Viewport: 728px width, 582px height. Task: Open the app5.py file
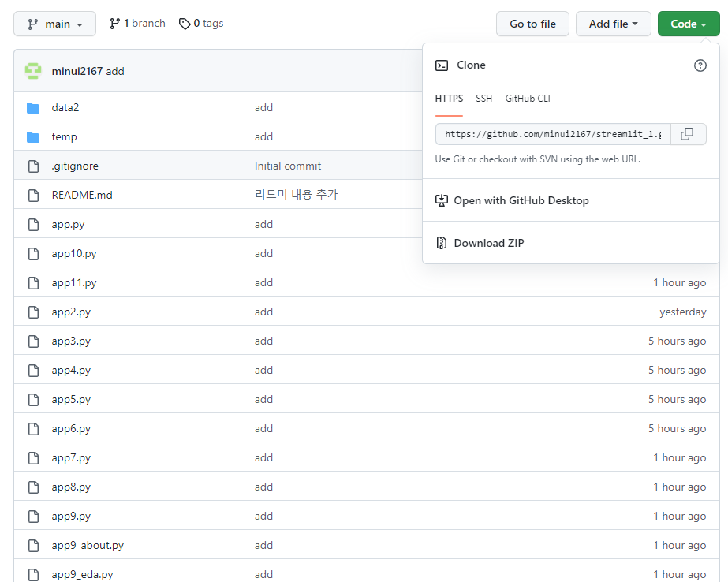[71, 400]
